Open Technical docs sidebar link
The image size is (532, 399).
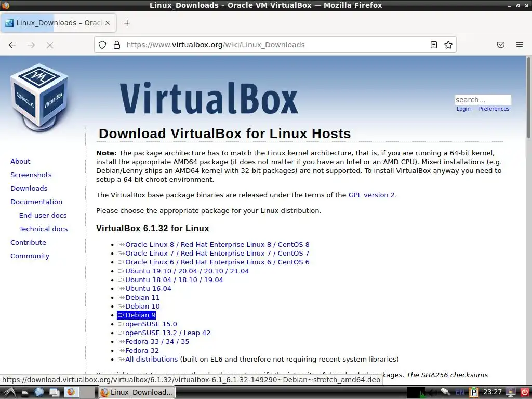coord(43,229)
